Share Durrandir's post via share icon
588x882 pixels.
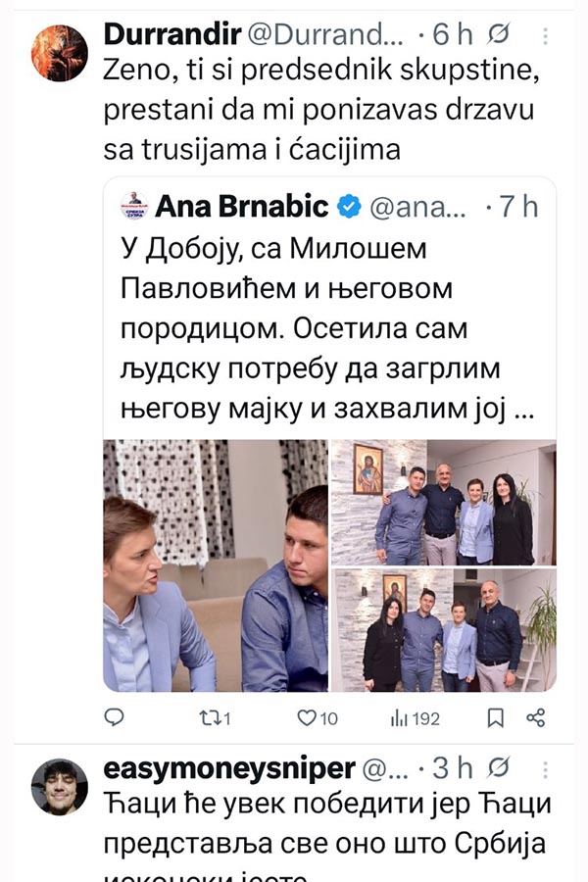click(x=536, y=717)
